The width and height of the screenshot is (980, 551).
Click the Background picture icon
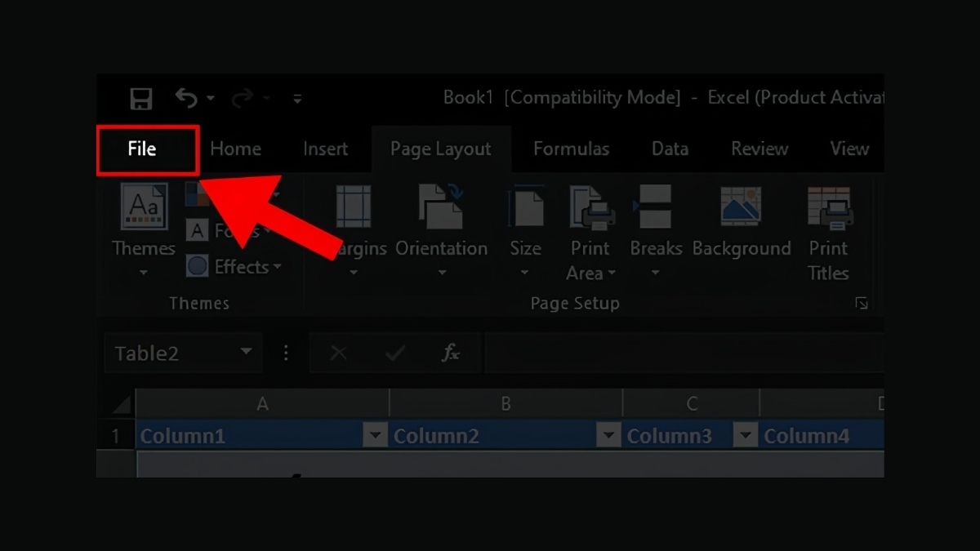pos(741,207)
